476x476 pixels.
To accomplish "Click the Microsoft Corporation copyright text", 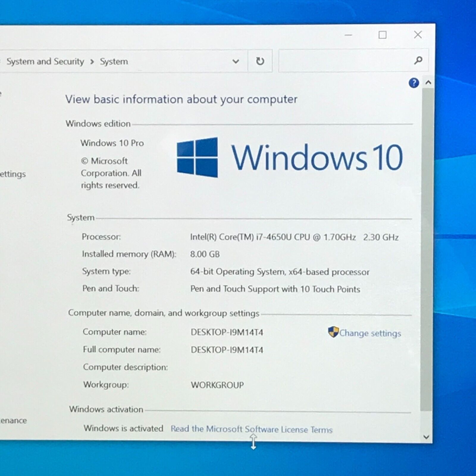I will point(111,173).
